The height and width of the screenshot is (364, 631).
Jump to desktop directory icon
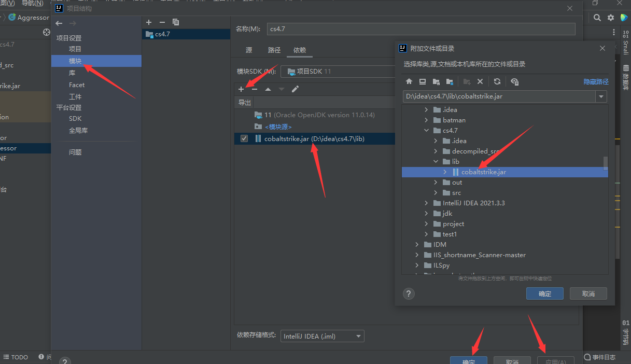pyautogui.click(x=423, y=81)
